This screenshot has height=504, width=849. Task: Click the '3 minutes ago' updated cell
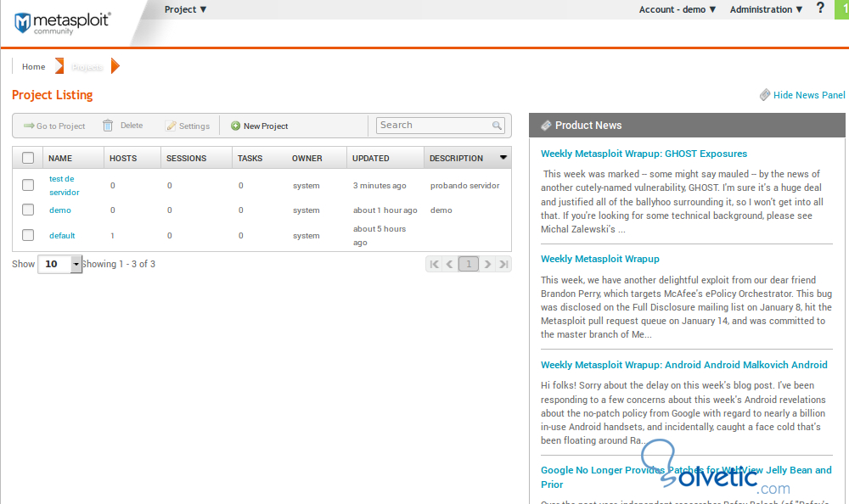pos(380,185)
